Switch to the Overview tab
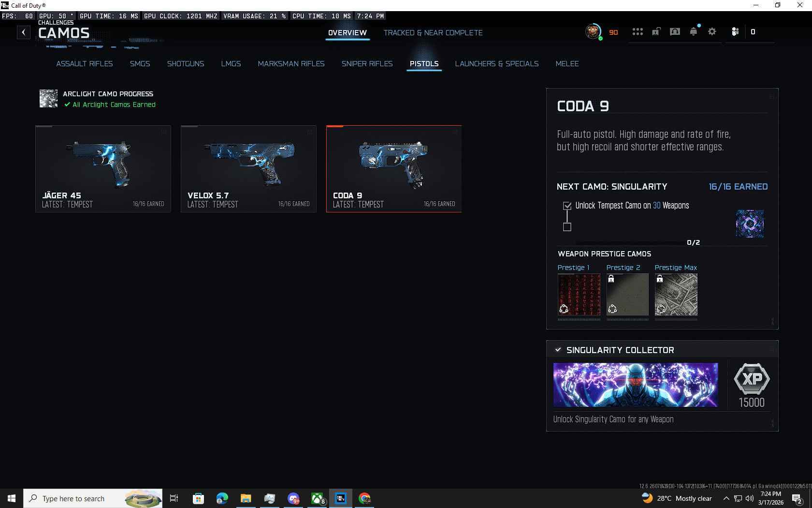 click(348, 33)
